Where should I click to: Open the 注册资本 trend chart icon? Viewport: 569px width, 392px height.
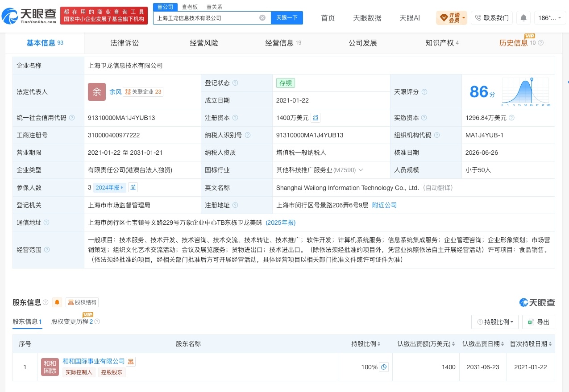click(x=316, y=118)
